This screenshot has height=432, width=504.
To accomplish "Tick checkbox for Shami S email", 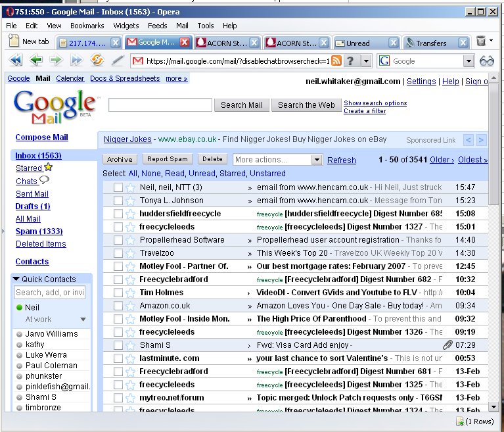I will tap(118, 345).
